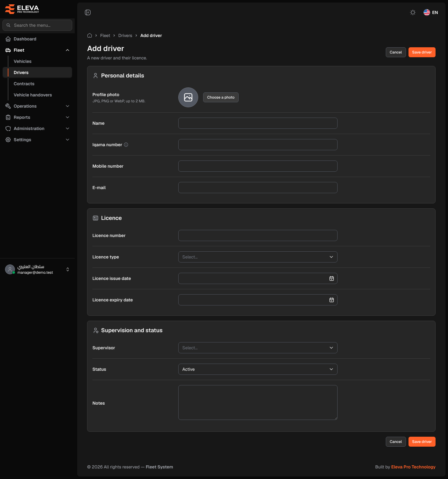Collapse the Fleet menu chevron
The image size is (448, 479).
point(68,50)
